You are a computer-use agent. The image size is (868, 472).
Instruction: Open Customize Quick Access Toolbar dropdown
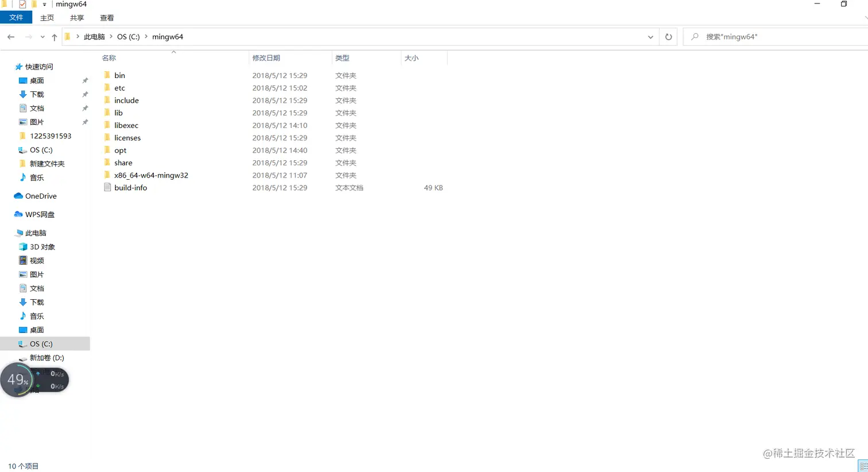pos(44,4)
